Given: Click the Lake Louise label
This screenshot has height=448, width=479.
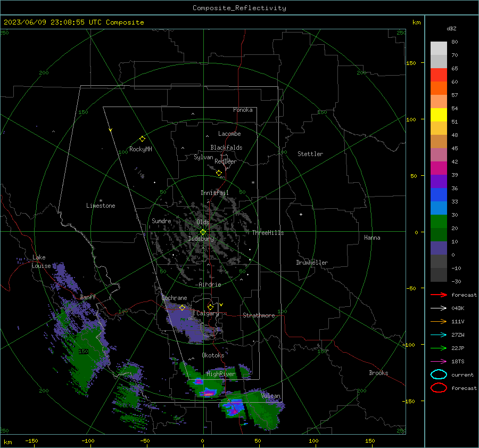Looking at the screenshot, I should click(41, 262).
